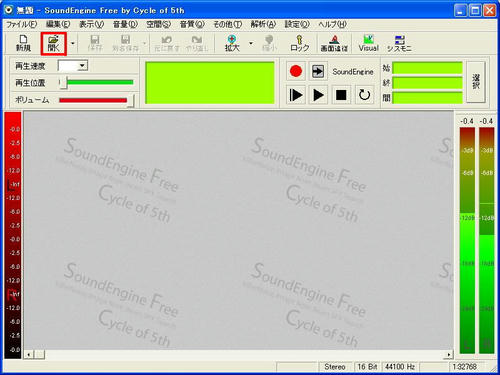Expand the 再生速度 speed dropdown
The image size is (500, 375).
point(82,66)
